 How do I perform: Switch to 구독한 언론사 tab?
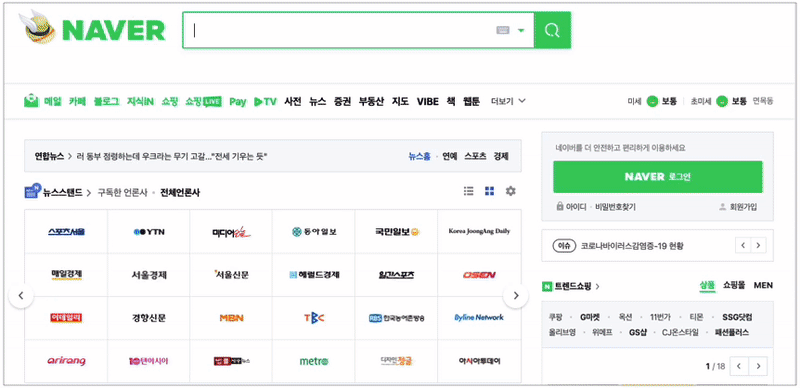122,192
